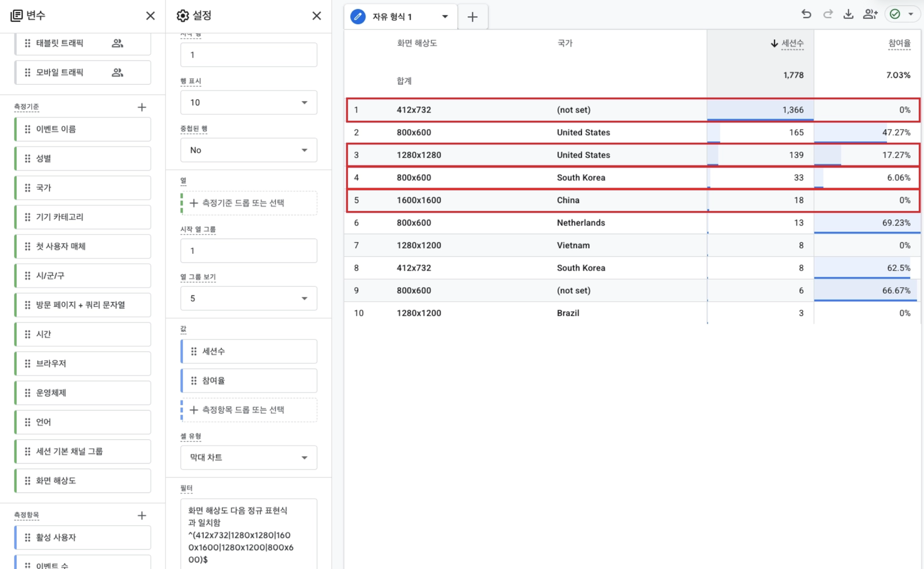Select the 국가 dimension
This screenshot has height=569, width=924.
click(x=83, y=188)
